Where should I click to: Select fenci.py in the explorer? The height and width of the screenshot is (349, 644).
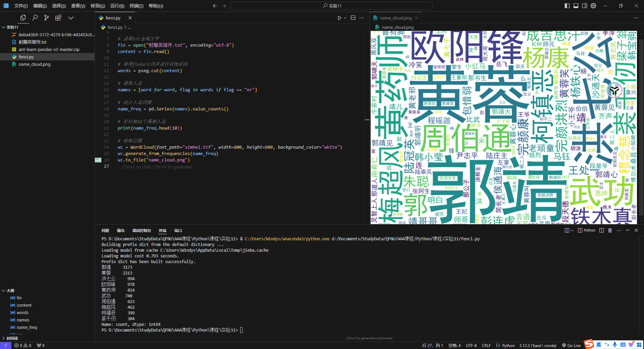[47, 57]
